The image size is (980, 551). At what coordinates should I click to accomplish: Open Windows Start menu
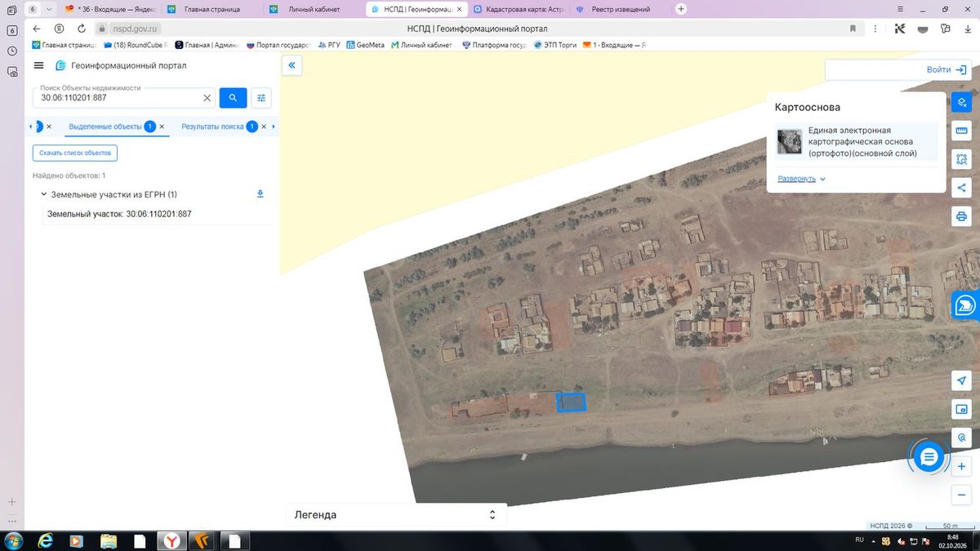tap(14, 541)
